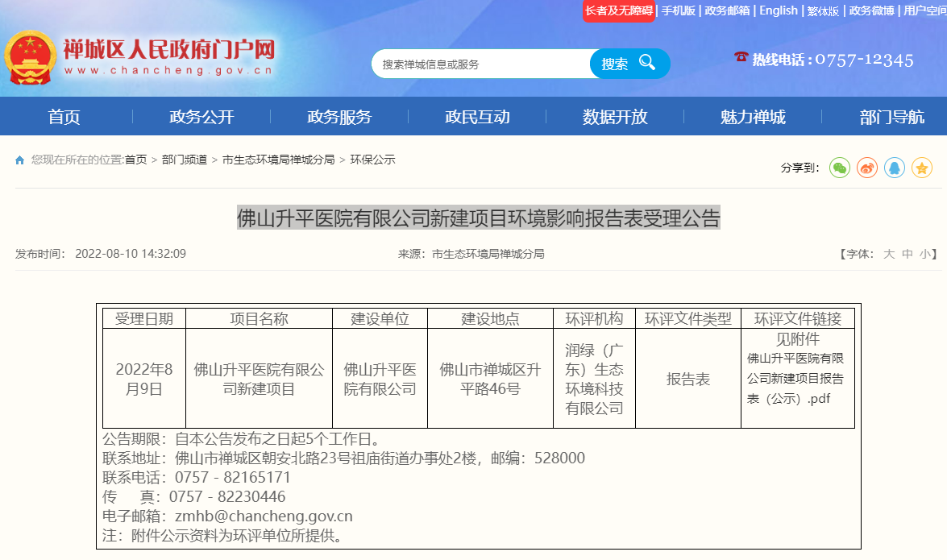Click the 建设单位 column header
The height and width of the screenshot is (560, 947).
tap(380, 319)
